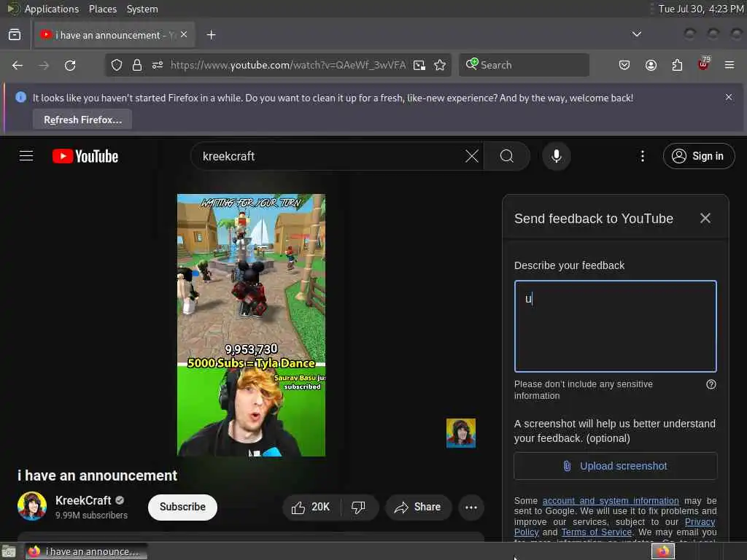Viewport: 747px width, 560px height.
Task: Go to YouTube home via the logo
Action: 85,156
